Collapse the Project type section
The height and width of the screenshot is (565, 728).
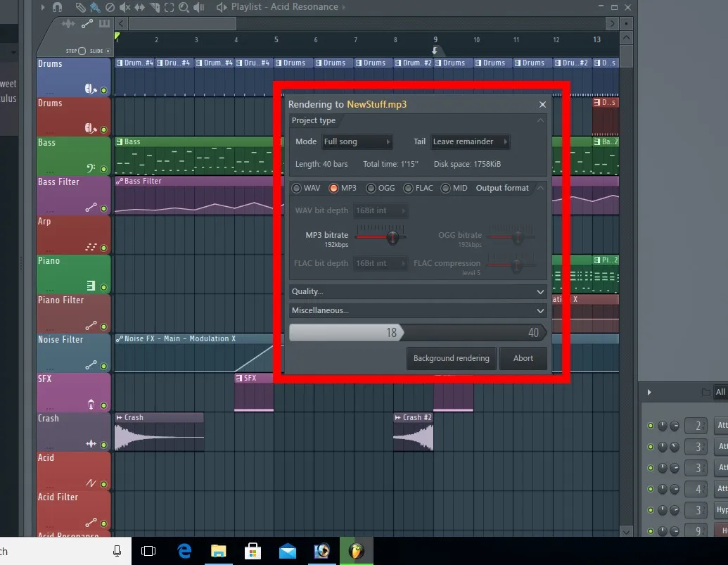540,121
